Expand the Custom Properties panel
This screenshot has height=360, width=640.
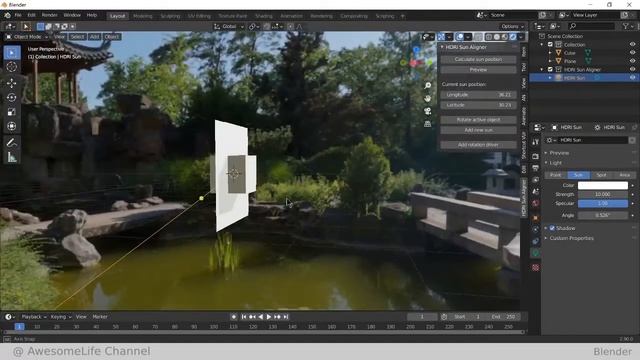(x=571, y=238)
